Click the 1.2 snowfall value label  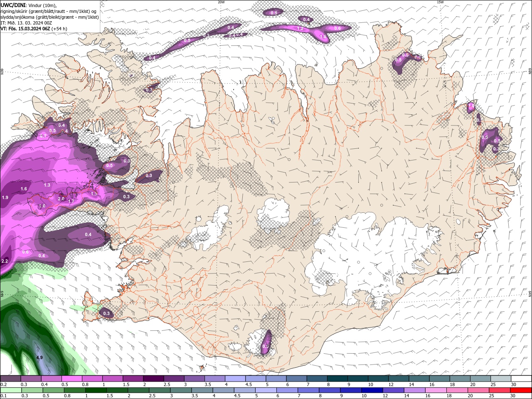point(300,29)
